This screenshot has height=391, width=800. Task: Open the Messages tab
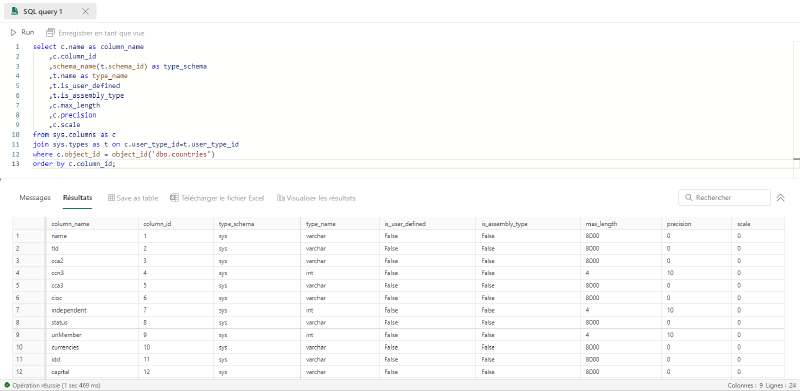point(35,198)
